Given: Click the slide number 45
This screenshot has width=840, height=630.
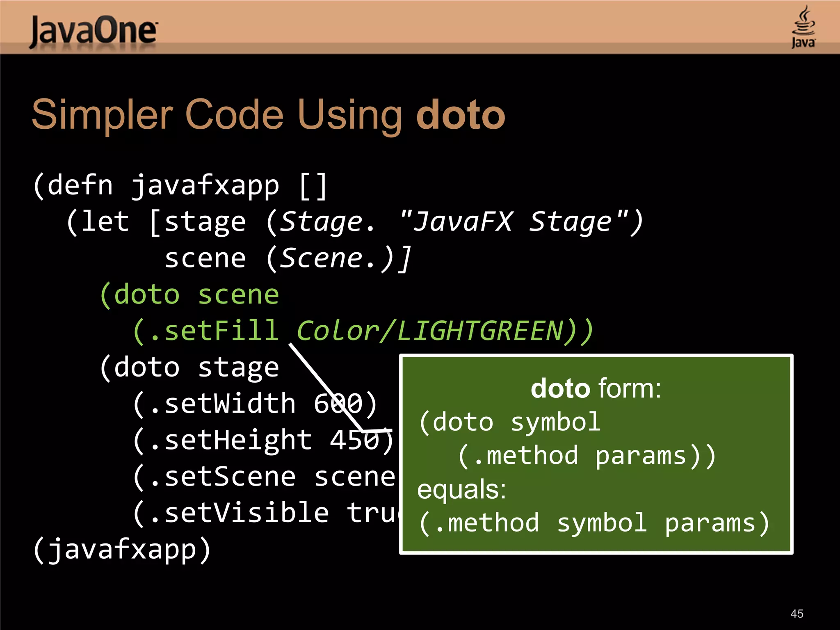Looking at the screenshot, I should click(797, 614).
